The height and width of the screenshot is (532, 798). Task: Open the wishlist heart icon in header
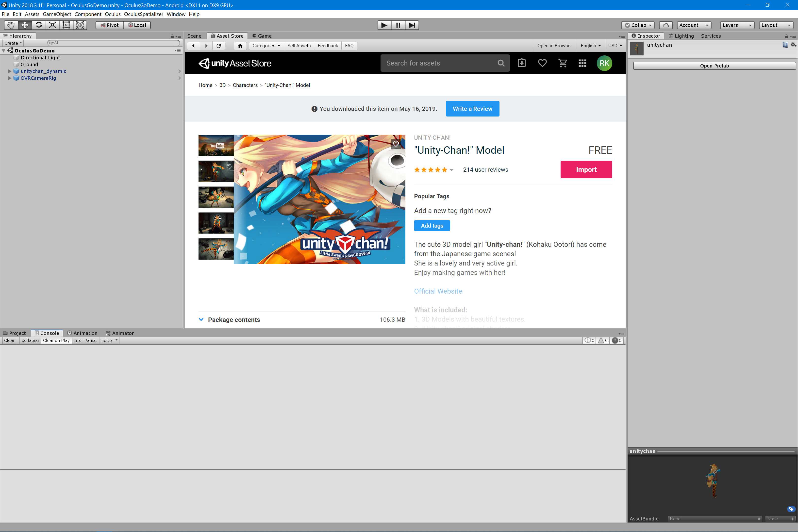(x=542, y=63)
